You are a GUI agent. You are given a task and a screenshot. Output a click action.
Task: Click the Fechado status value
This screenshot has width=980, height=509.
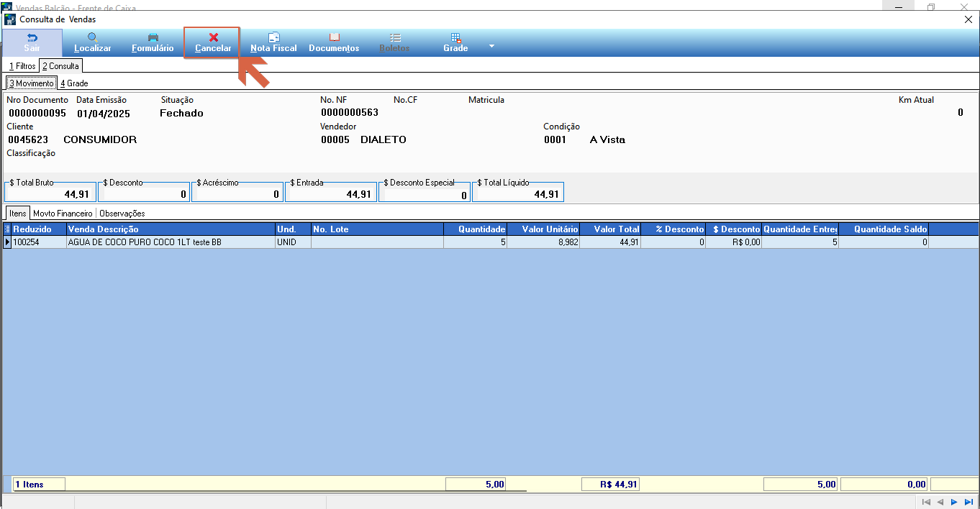tap(181, 113)
